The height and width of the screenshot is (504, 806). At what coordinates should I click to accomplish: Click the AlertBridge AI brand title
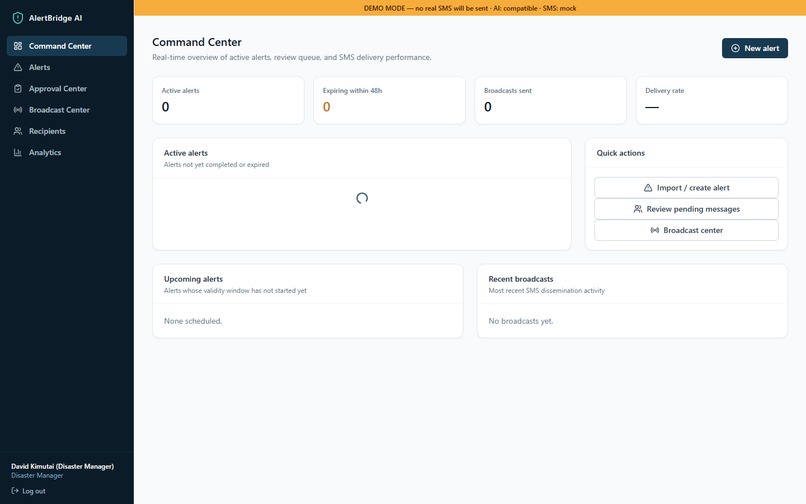coord(56,18)
